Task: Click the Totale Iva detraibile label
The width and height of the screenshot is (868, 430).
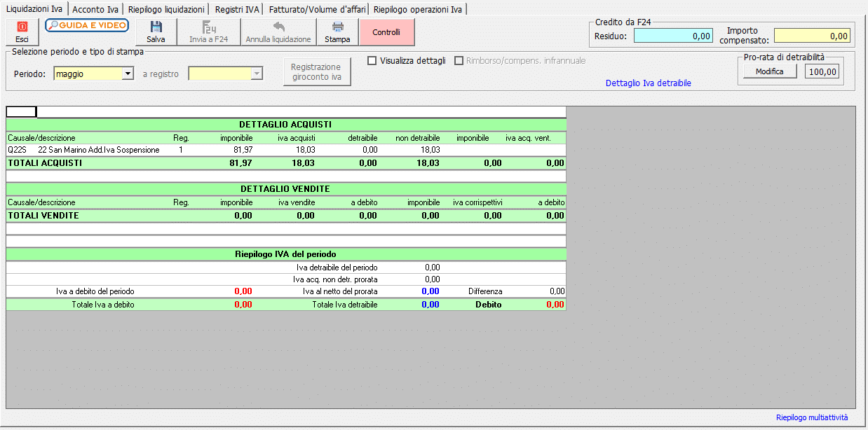Action: tap(345, 305)
